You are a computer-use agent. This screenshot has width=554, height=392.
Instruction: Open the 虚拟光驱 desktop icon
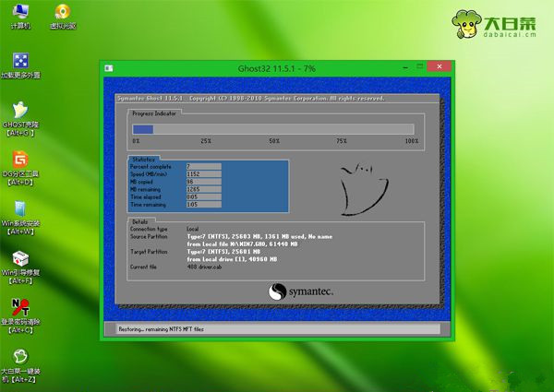tap(61, 13)
